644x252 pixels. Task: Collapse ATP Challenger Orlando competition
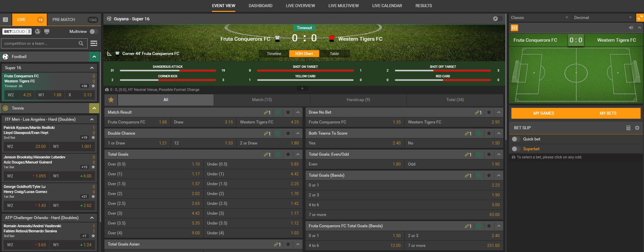point(92,218)
